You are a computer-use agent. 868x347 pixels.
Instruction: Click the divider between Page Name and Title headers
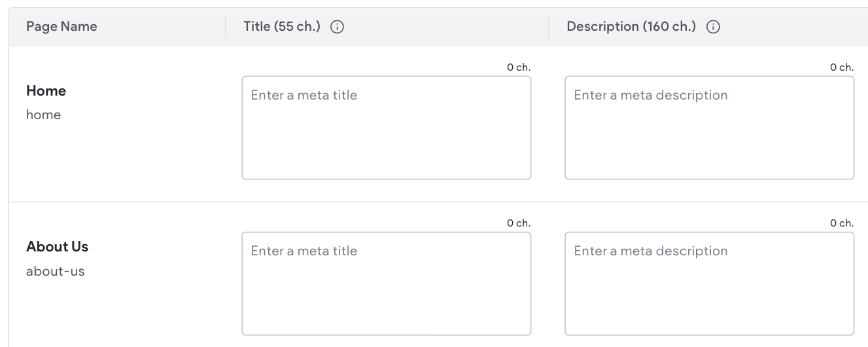[x=226, y=27]
